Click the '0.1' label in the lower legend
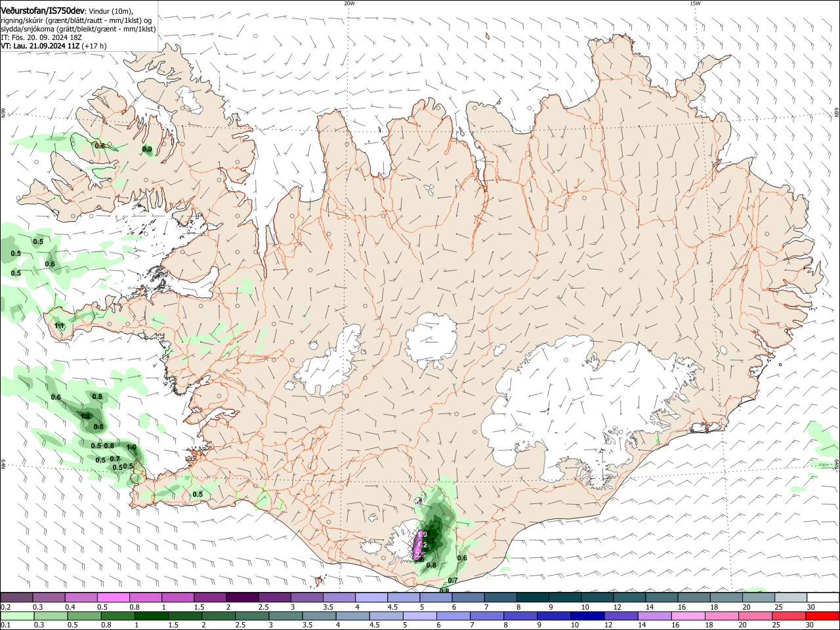The height and width of the screenshot is (630, 840). pyautogui.click(x=5, y=625)
